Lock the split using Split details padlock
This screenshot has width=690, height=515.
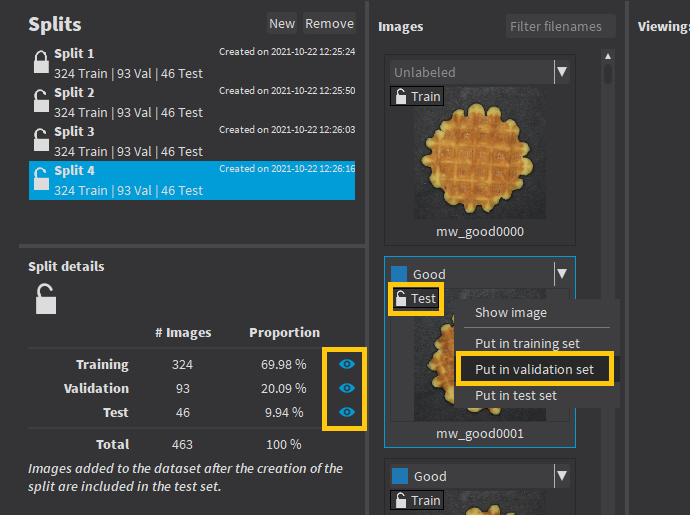(x=46, y=299)
